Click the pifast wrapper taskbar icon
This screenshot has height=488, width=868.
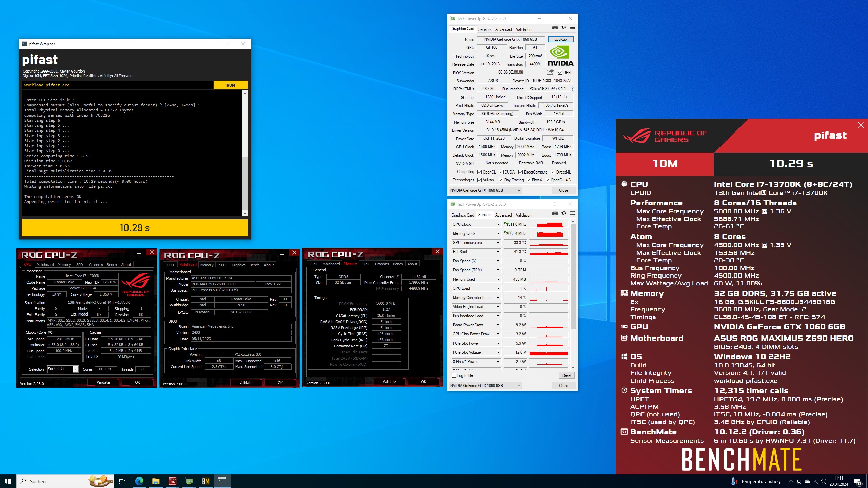coord(222,481)
